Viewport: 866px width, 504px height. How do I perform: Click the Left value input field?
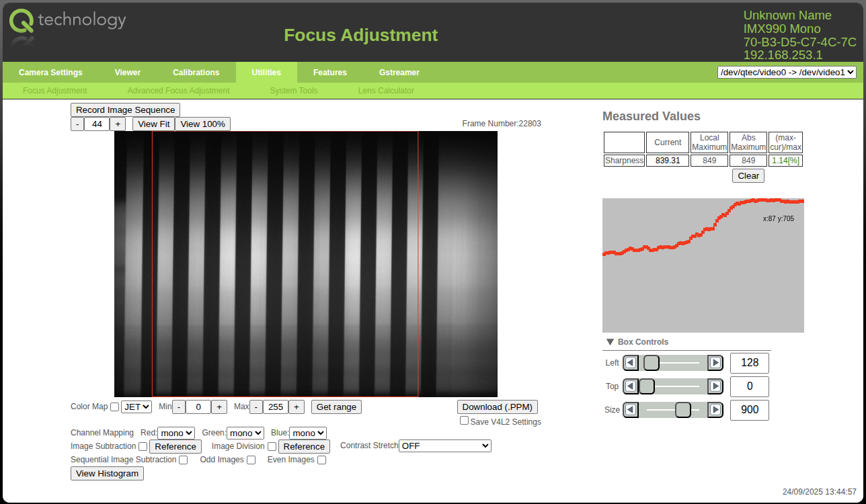pos(749,363)
